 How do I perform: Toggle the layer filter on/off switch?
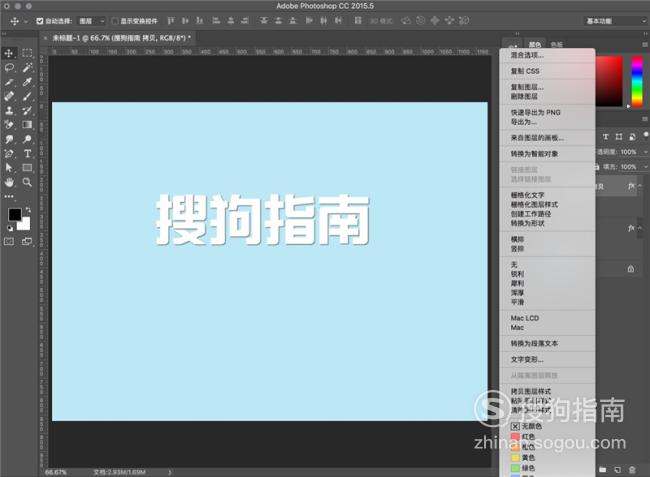[645, 135]
